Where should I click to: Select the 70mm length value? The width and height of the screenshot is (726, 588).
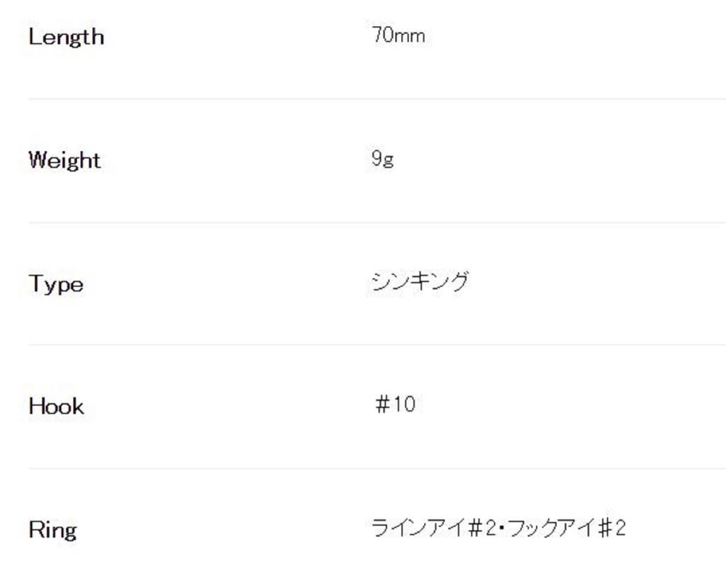[398, 35]
